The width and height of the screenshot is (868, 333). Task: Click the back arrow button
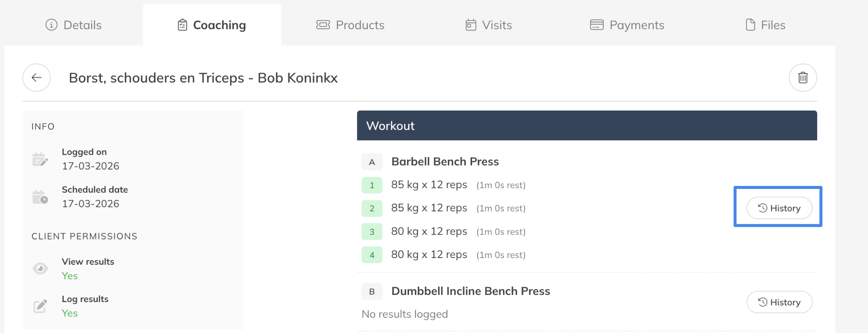(x=36, y=78)
